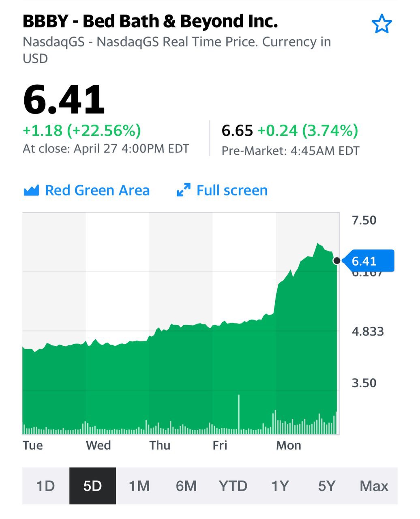The height and width of the screenshot is (519, 420).
Task: Click the 3.50 y-axis label
Action: (364, 383)
